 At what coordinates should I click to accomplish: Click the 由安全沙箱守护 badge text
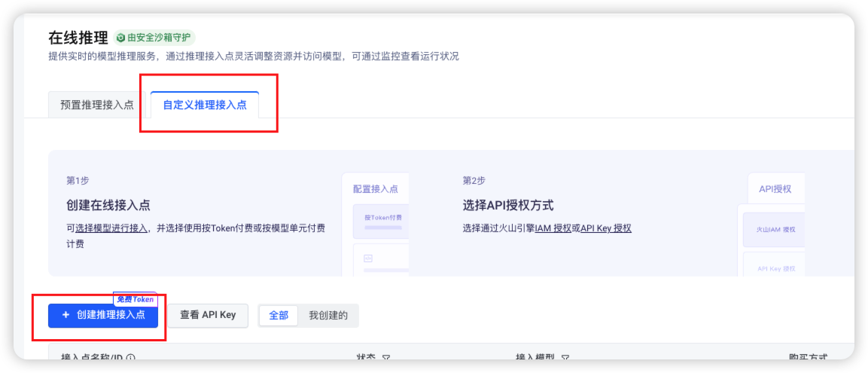coord(160,38)
